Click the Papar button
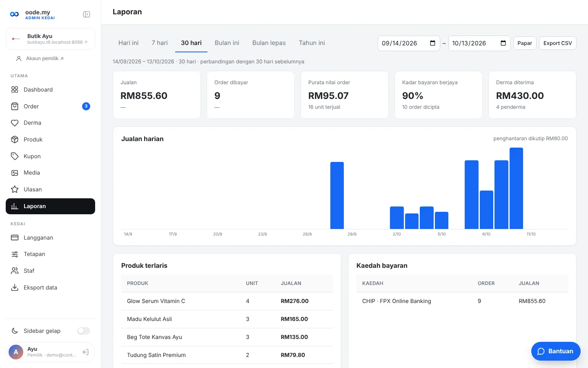This screenshot has height=368, width=588. tap(525, 43)
